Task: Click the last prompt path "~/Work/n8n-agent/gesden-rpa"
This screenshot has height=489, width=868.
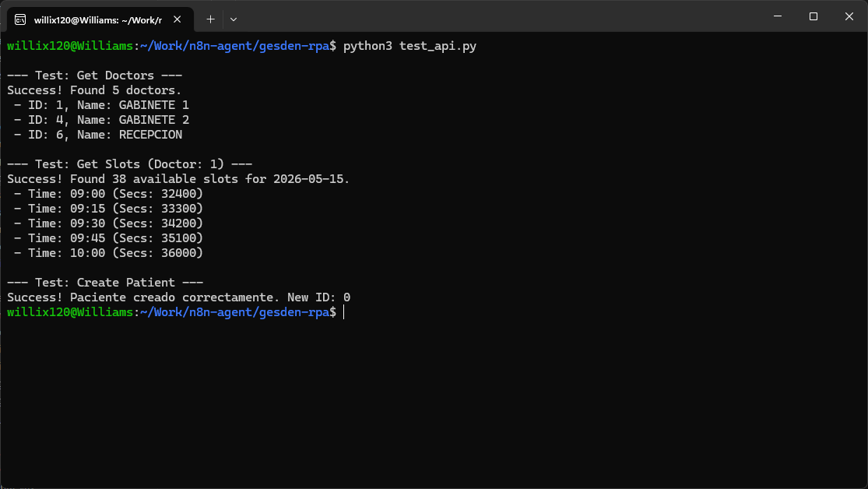Action: (235, 312)
